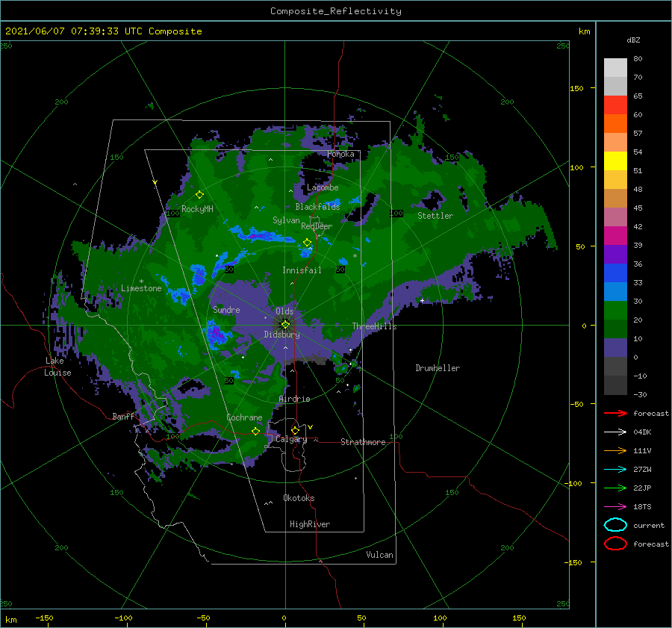Click the 'Okotoks' map label
The height and width of the screenshot is (628, 672).
click(x=299, y=498)
